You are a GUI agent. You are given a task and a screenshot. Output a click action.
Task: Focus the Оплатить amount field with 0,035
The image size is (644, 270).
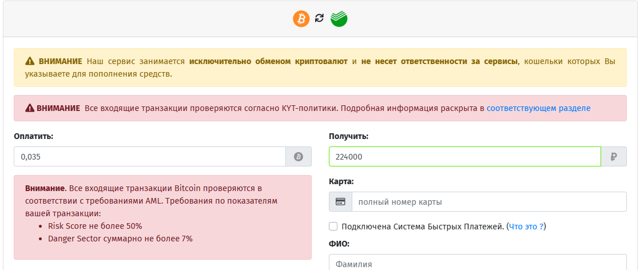(150, 157)
